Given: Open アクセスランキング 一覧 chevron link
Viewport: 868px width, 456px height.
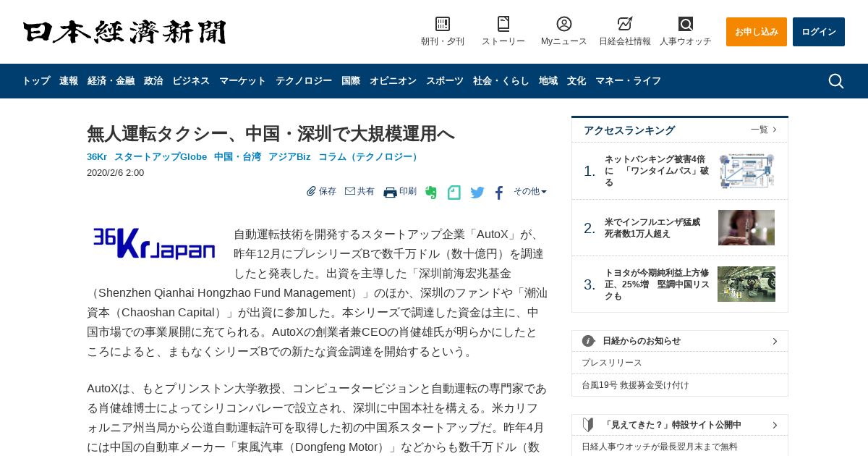Looking at the screenshot, I should click(x=764, y=130).
